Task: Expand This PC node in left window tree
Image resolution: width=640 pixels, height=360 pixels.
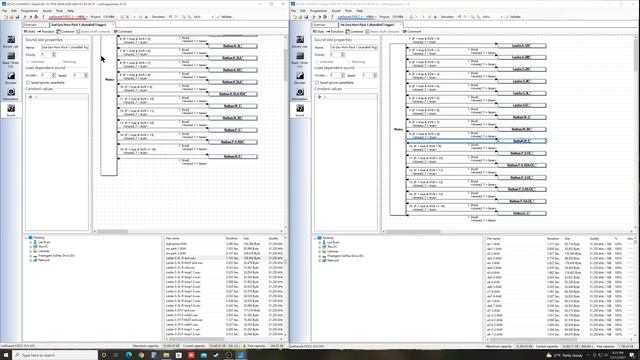Action: [30, 247]
